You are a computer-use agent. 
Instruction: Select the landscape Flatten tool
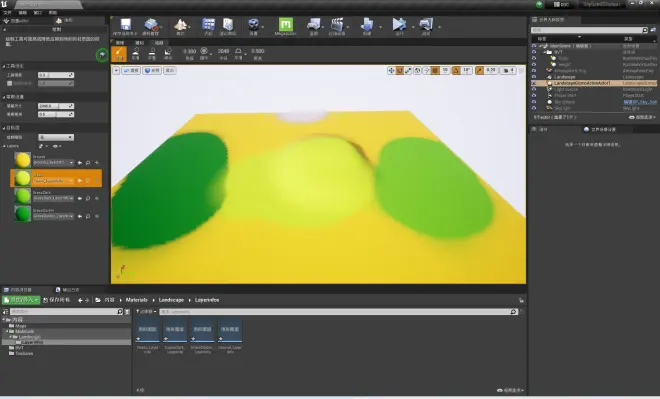pyautogui.click(x=152, y=53)
